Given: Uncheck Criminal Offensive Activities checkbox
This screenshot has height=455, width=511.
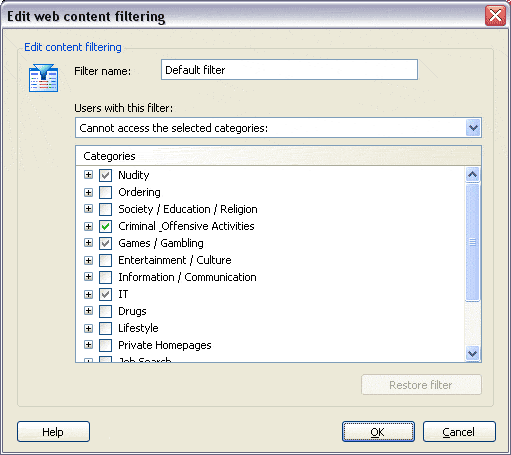Looking at the screenshot, I should click(105, 226).
